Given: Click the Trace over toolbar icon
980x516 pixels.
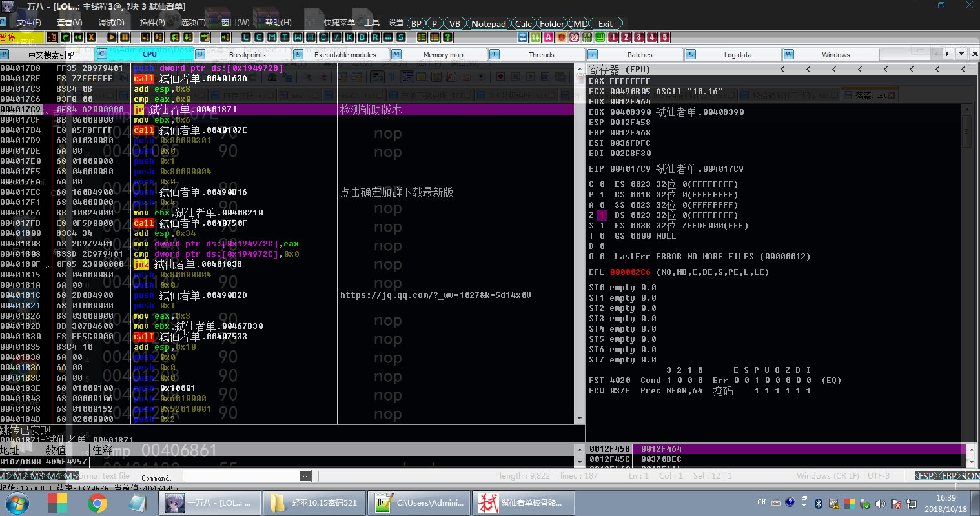Looking at the screenshot, I should tap(188, 37).
